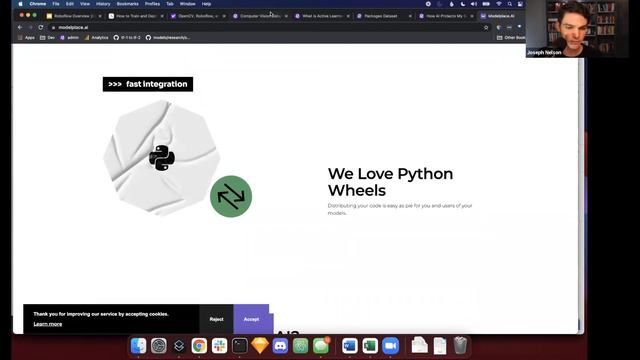Launch Microsoft Excel from the dock
Screen dimensions: 640x360
click(x=370, y=346)
